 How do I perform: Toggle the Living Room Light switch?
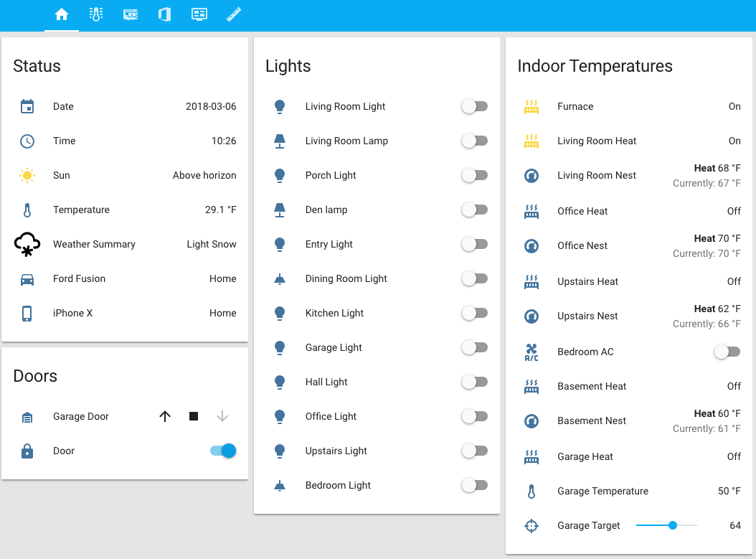pos(474,107)
